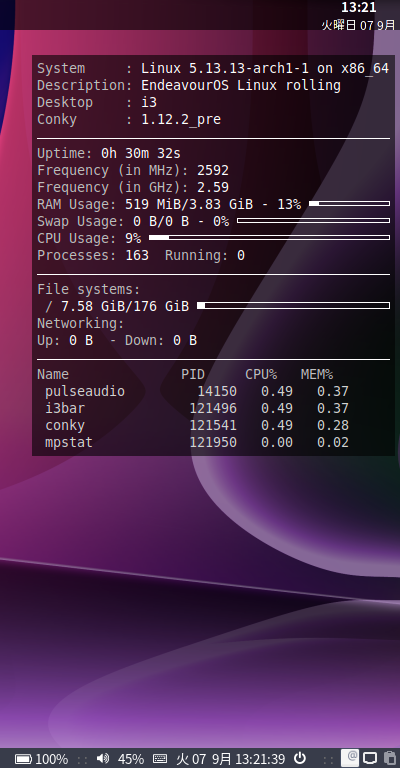400x768 pixels.
Task: Click the Desktop value i3
Action: click(x=149, y=102)
